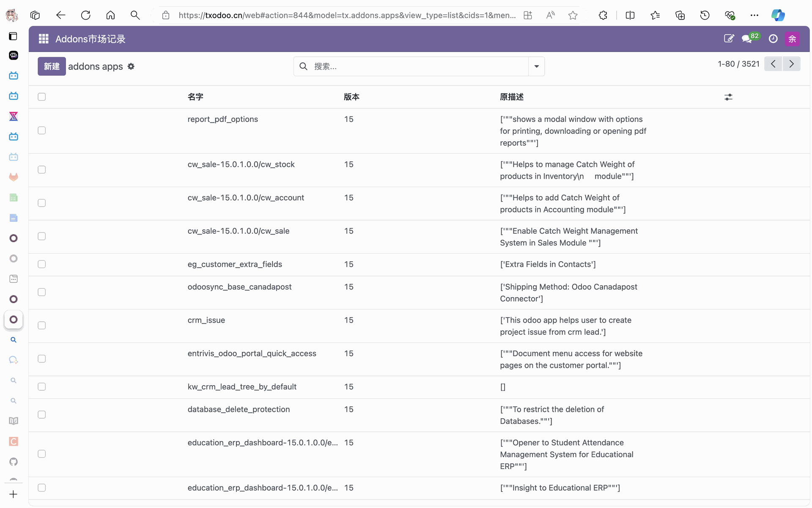This screenshot has width=812, height=508.
Task: Open the edit note icon in header
Action: pos(729,39)
